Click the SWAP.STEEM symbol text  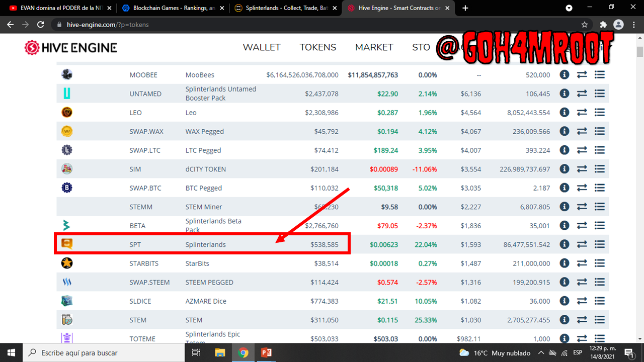149,282
